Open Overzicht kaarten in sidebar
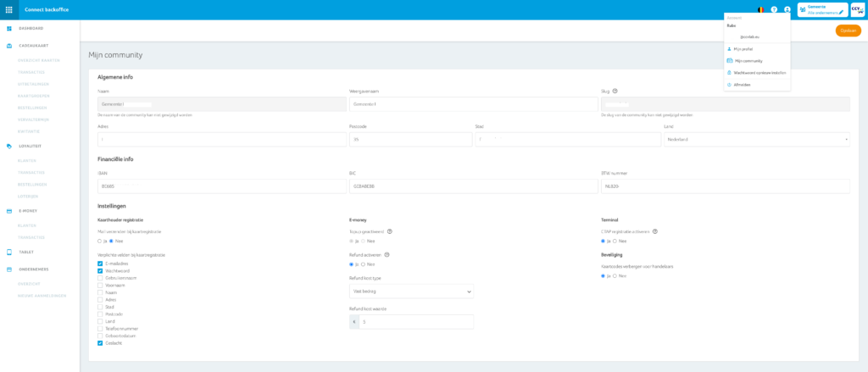868x372 pixels. tap(39, 60)
